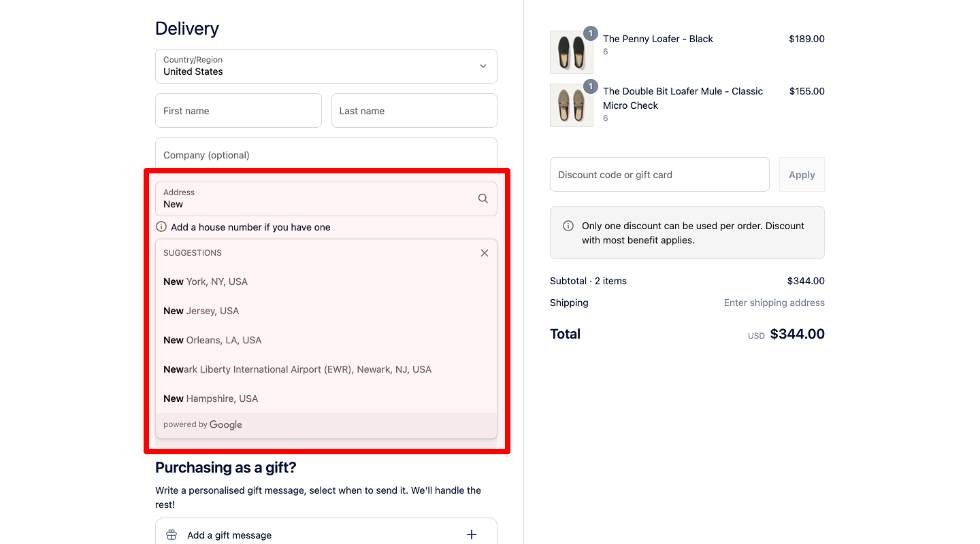980x544 pixels.
Task: Click the First name input field
Action: (x=238, y=110)
